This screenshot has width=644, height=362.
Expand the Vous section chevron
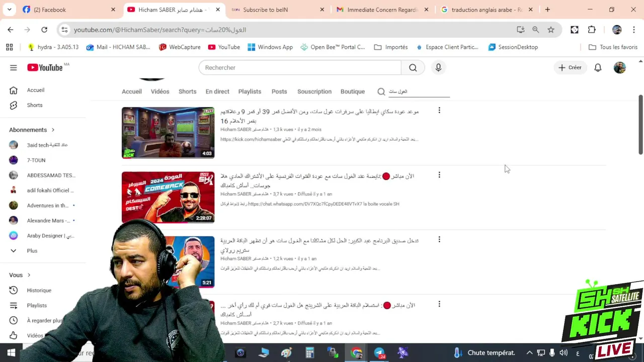coord(29,275)
